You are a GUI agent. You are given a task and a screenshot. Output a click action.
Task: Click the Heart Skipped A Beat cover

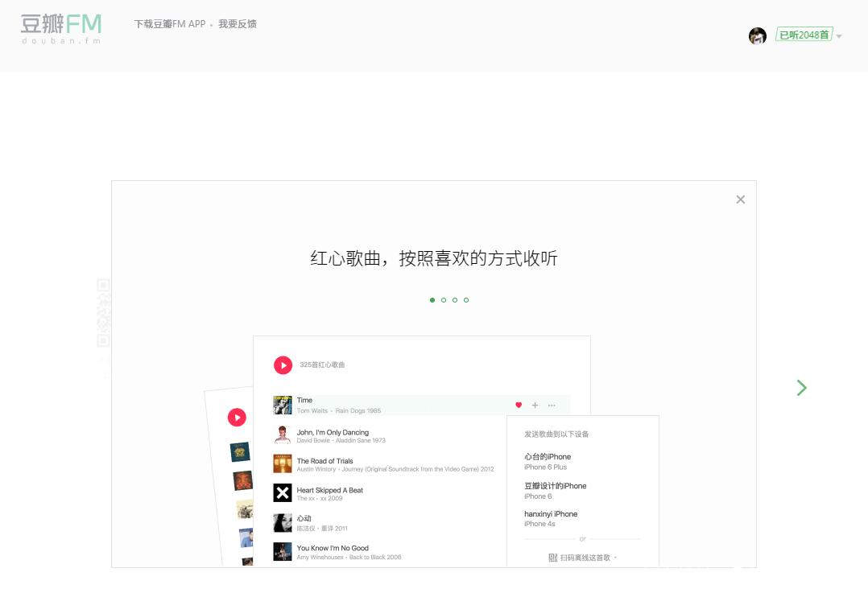tap(283, 492)
